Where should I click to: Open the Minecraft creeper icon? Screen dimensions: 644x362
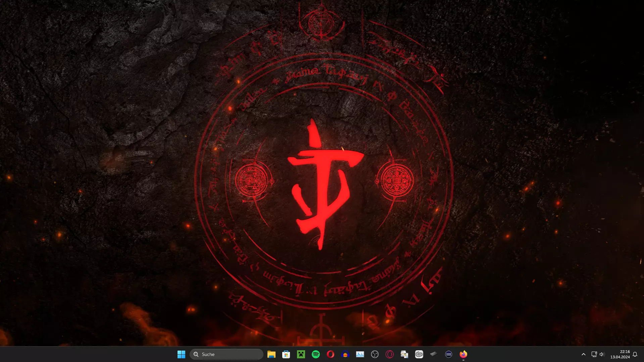tap(301, 354)
